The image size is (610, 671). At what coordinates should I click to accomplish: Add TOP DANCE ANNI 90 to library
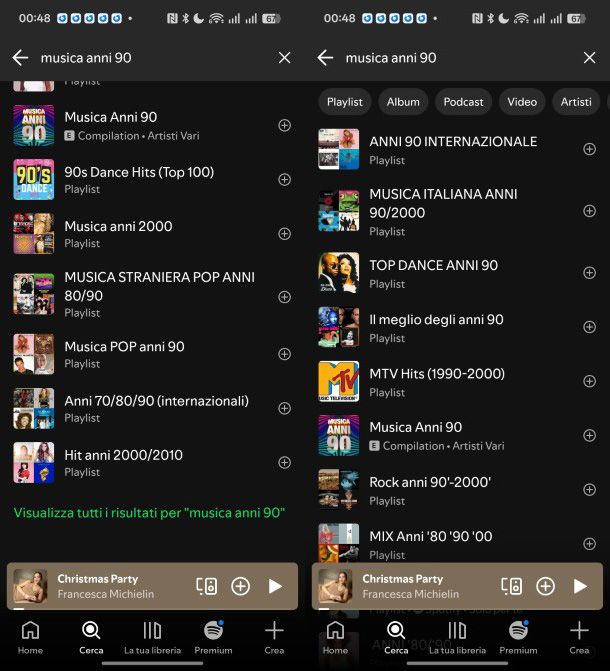click(589, 273)
